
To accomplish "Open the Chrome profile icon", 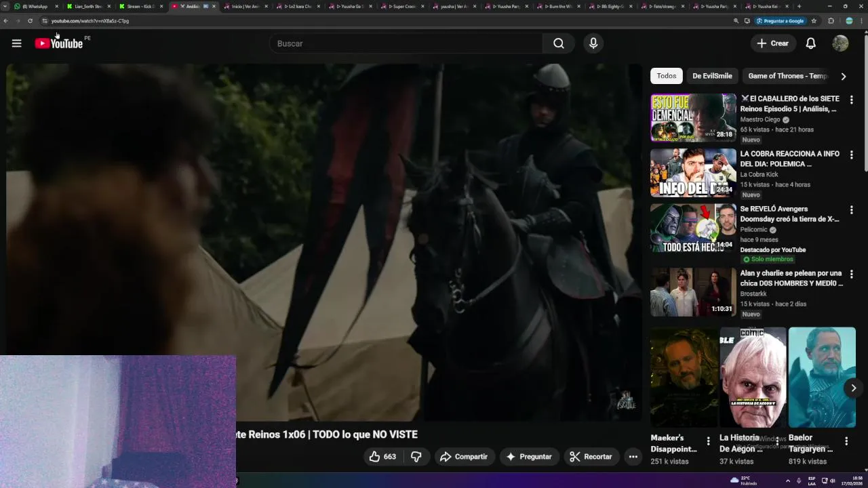I will coord(849,21).
